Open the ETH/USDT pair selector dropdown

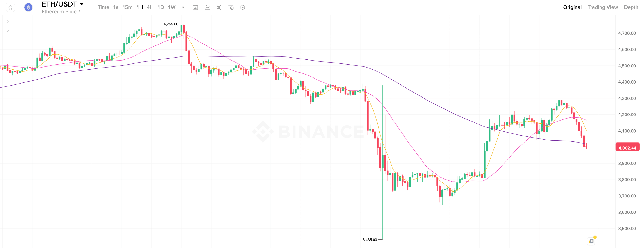[x=82, y=4]
